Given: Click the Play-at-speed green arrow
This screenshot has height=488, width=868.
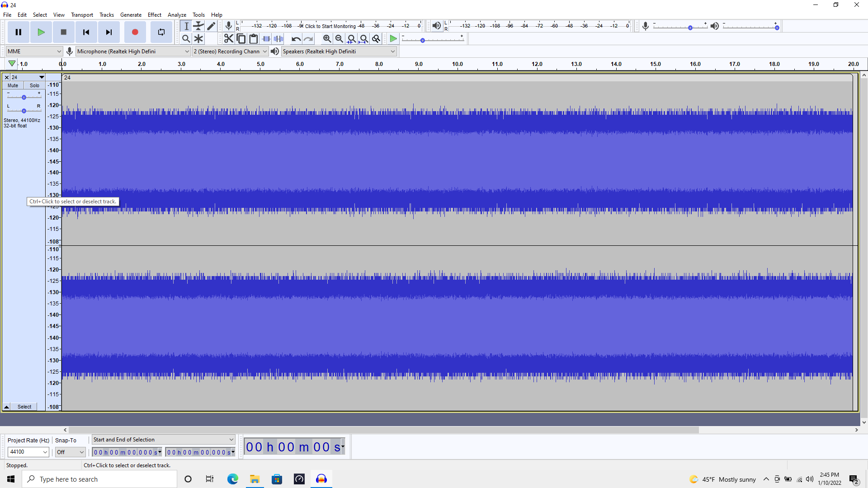Looking at the screenshot, I should (393, 38).
